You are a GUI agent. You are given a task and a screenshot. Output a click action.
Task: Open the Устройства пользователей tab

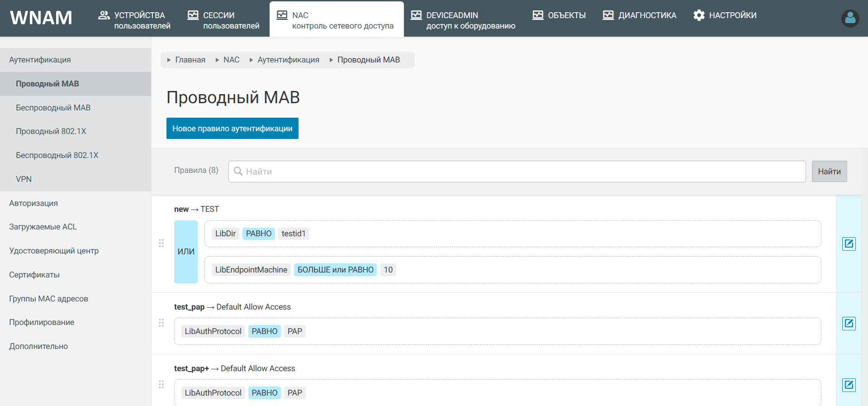(134, 20)
